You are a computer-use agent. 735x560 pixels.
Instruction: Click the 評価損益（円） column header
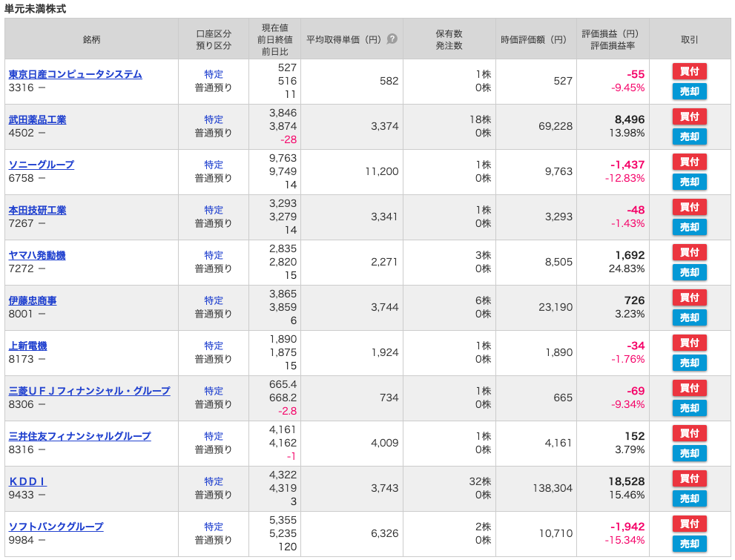coord(613,39)
